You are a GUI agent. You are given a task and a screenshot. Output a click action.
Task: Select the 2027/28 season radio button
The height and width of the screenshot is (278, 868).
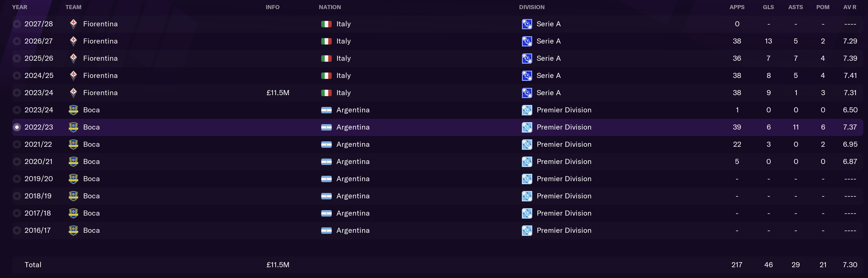tap(17, 24)
